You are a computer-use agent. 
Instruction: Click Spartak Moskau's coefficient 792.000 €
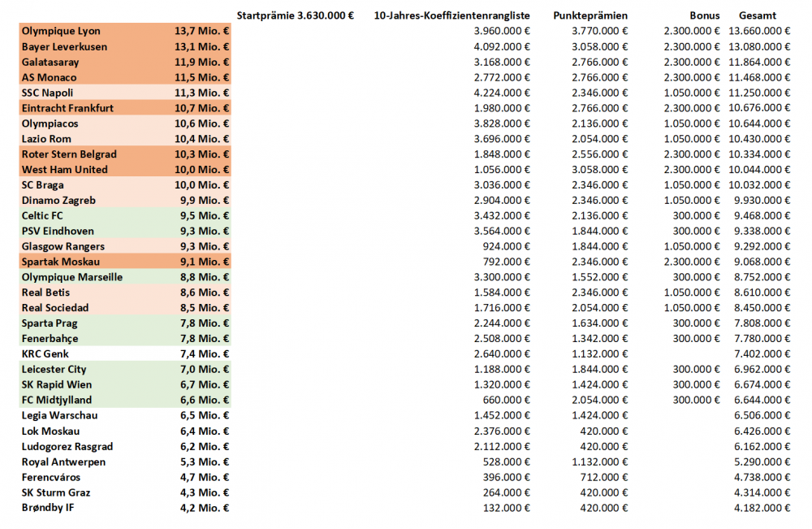coord(507,262)
